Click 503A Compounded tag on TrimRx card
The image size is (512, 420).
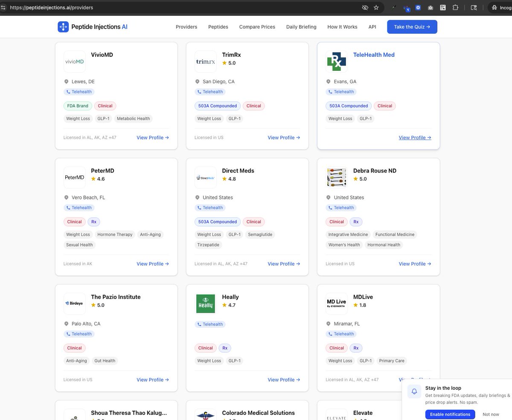tap(218, 106)
